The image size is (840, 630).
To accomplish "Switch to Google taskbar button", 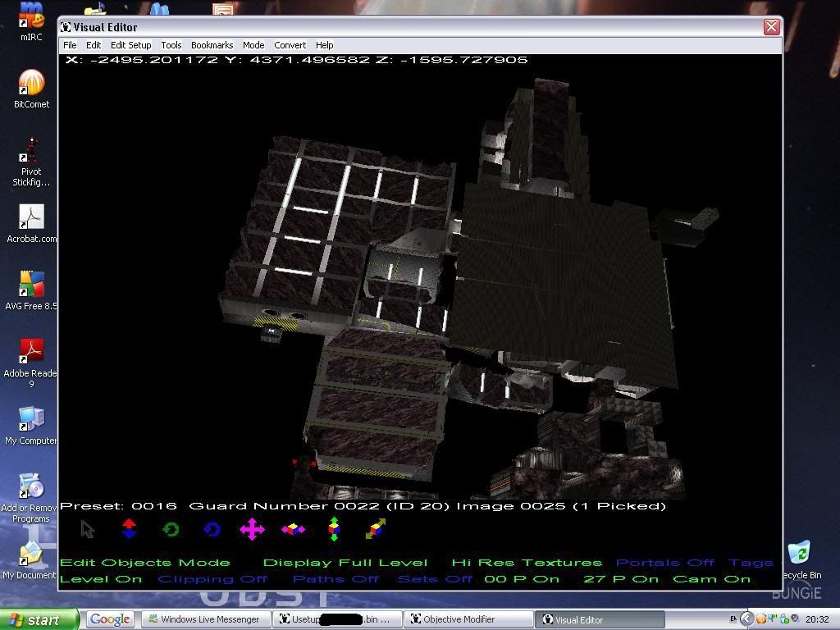I will pos(110,619).
